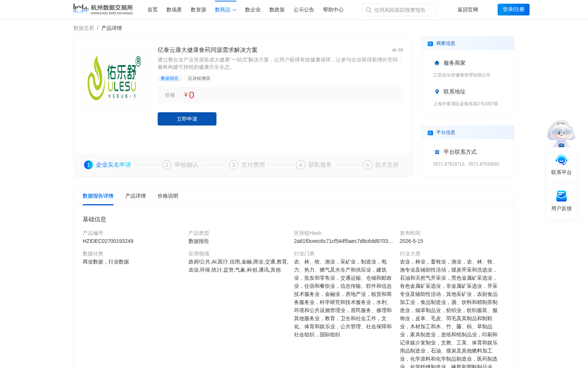Viewport: 588px width, 368px height.
Task: Click publish date 2026-5-15
Action: pyautogui.click(x=411, y=241)
